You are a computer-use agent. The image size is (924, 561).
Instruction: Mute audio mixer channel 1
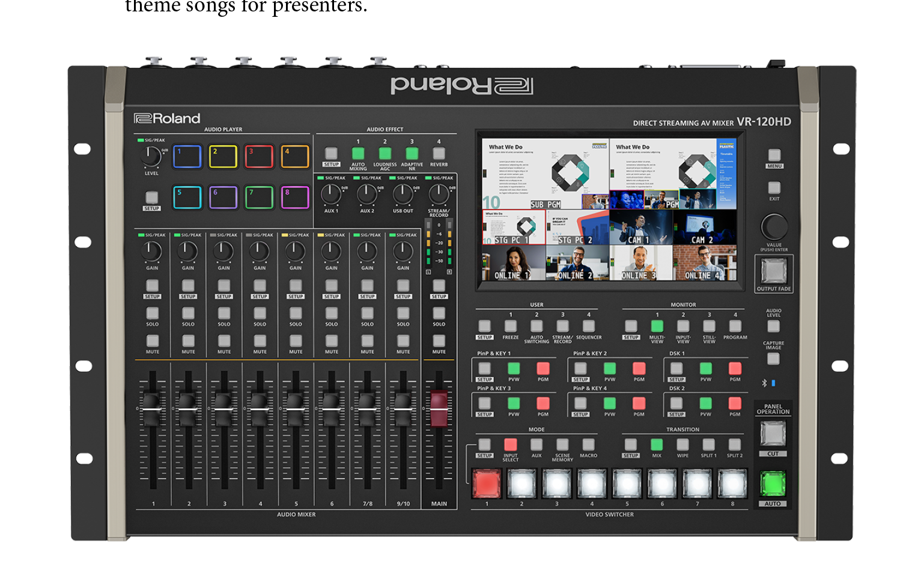[153, 341]
